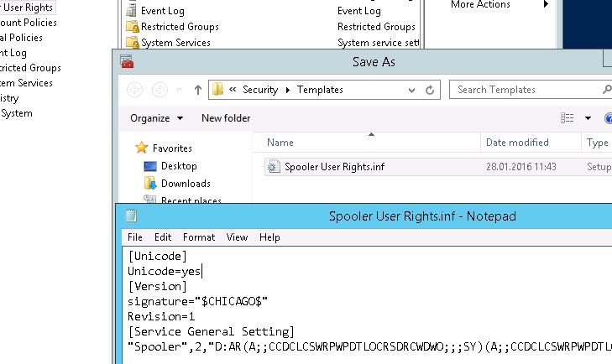Select Favorites in the navigation pane

172,148
